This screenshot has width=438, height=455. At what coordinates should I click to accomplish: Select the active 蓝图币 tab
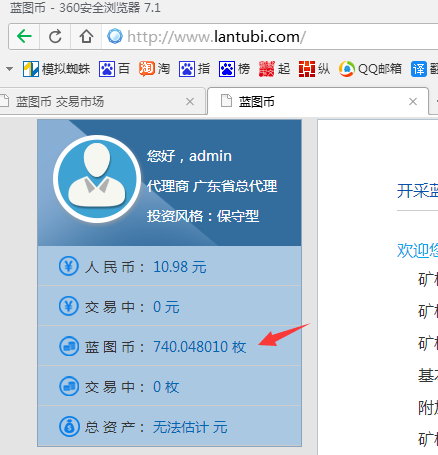click(318, 101)
